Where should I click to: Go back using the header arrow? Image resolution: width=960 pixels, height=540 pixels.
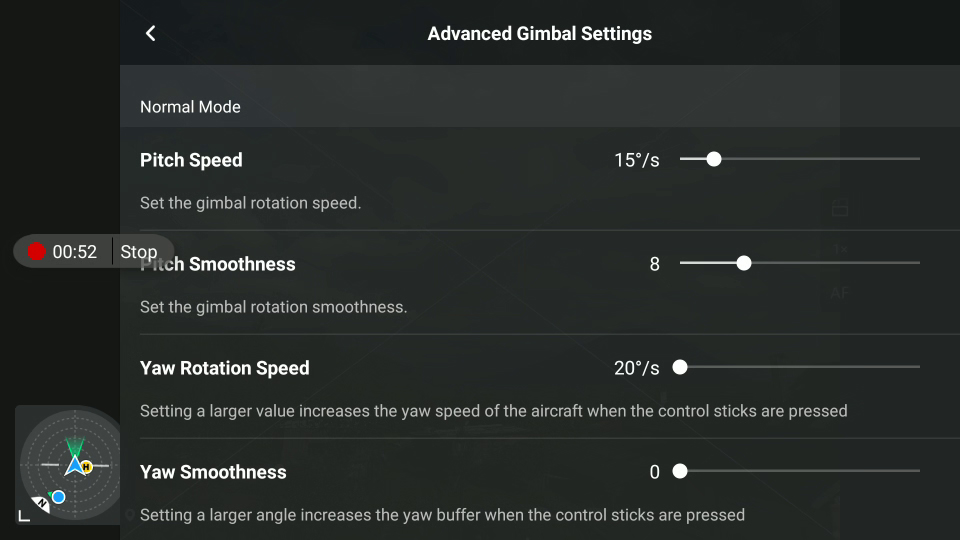tap(151, 34)
